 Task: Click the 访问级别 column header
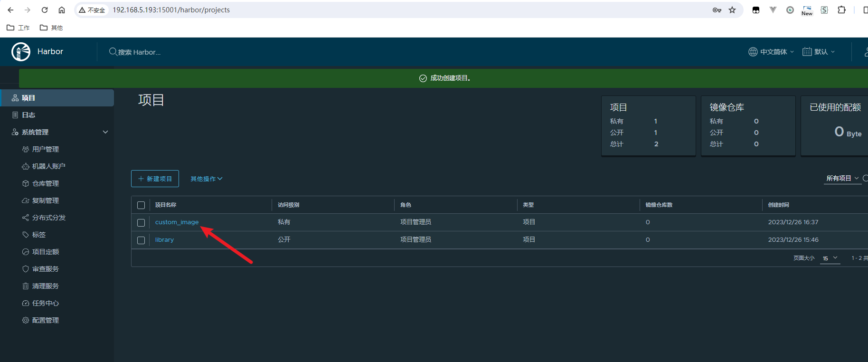pyautogui.click(x=289, y=205)
